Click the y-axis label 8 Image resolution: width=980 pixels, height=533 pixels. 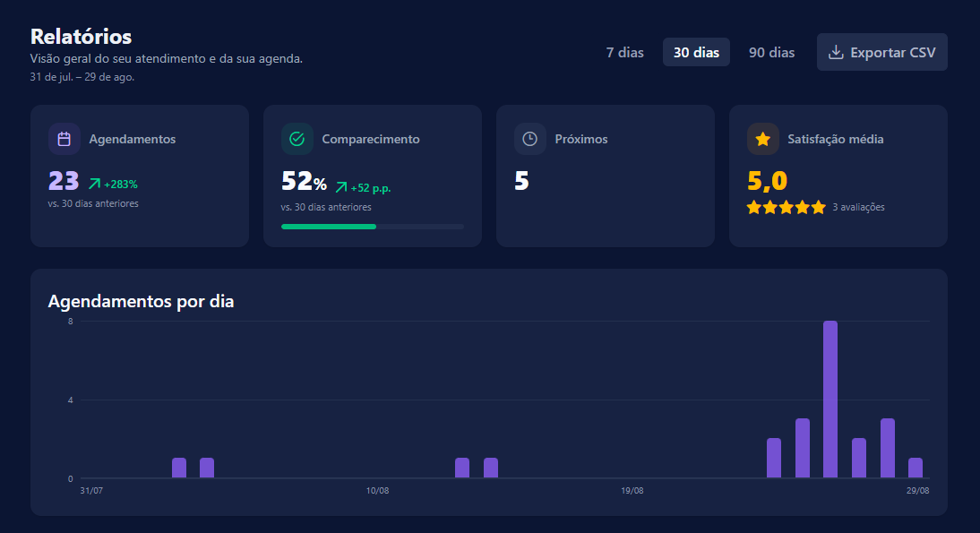(70, 322)
